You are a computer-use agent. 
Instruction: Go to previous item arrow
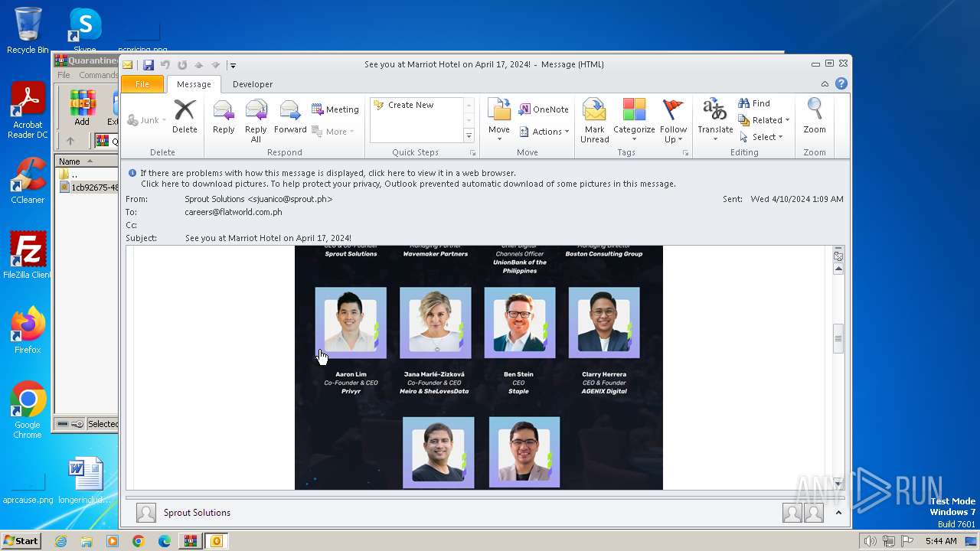[199, 65]
